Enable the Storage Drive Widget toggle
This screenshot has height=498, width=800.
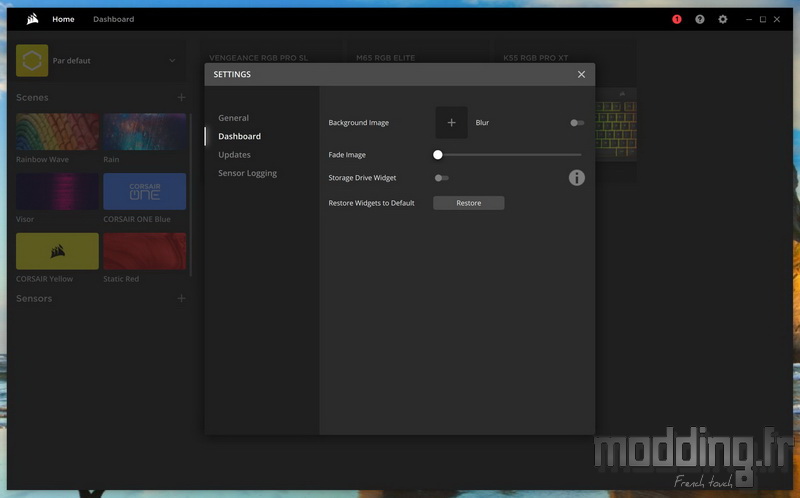click(x=441, y=178)
